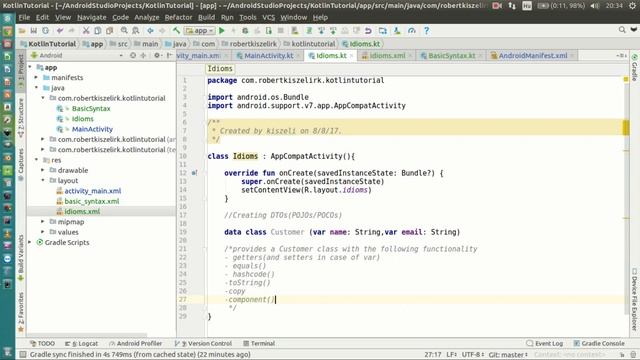Select MainActivity in project tree
Image resolution: width=640 pixels, height=360 pixels.
pyautogui.click(x=92, y=129)
